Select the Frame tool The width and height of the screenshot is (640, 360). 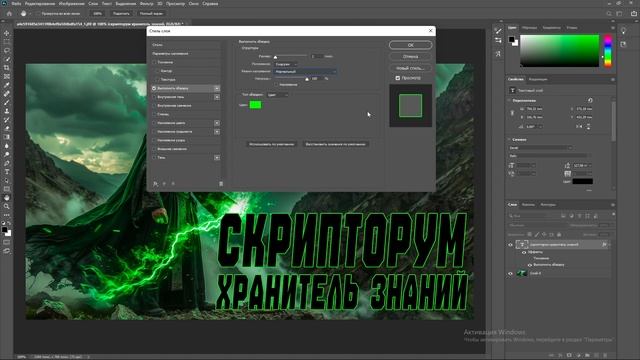pos(7,76)
